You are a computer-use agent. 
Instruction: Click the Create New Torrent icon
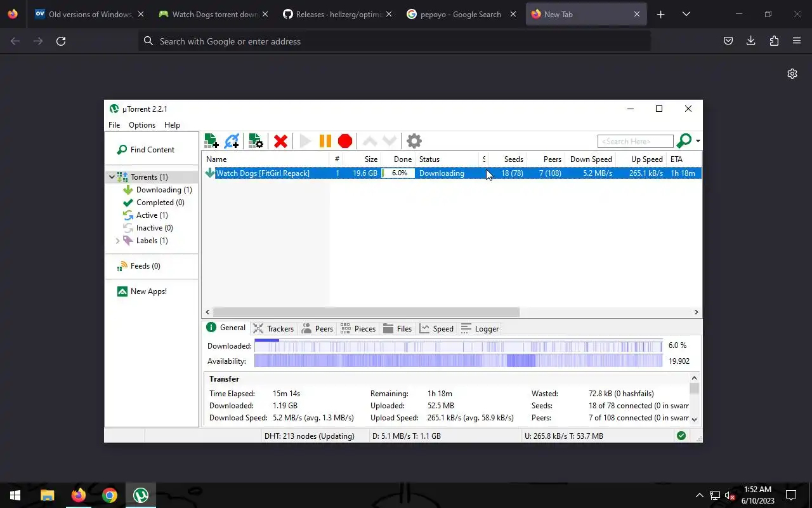256,141
